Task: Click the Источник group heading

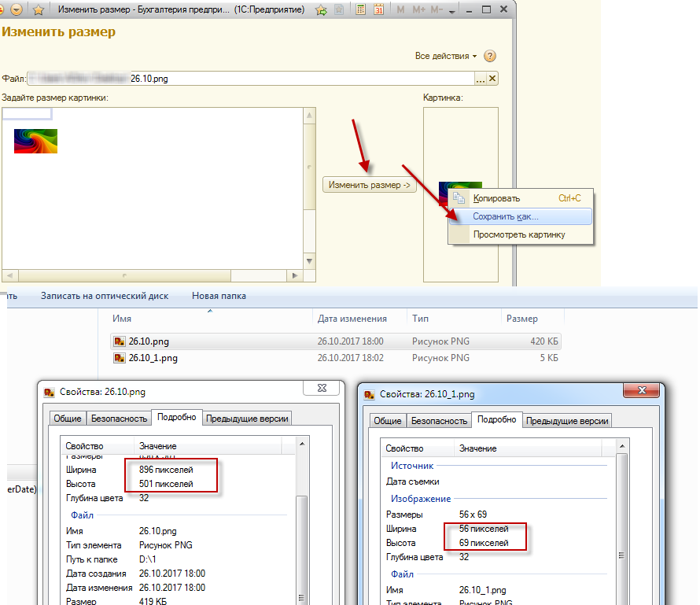Action: (412, 466)
